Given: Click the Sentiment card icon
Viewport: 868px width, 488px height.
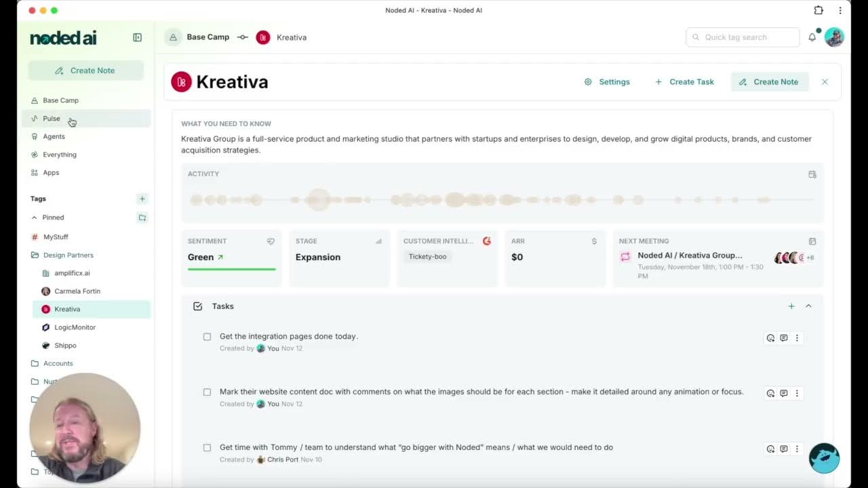Looking at the screenshot, I should pos(271,241).
